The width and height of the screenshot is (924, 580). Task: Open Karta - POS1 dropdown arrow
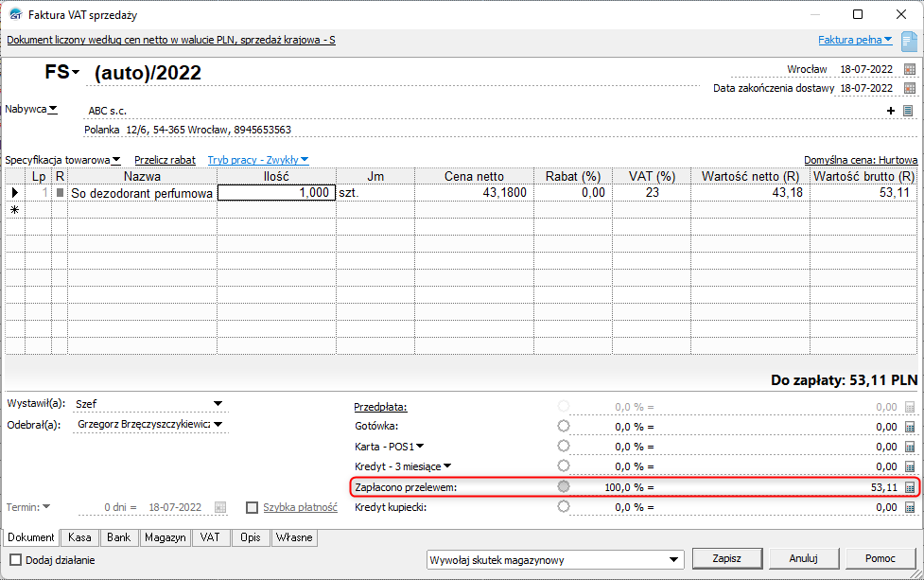420,447
